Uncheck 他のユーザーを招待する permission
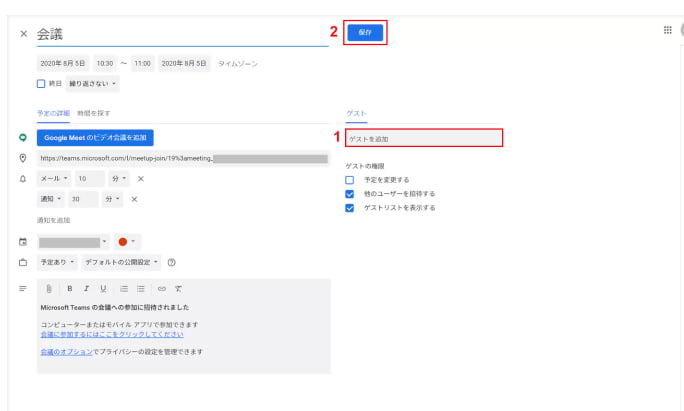 [x=349, y=194]
